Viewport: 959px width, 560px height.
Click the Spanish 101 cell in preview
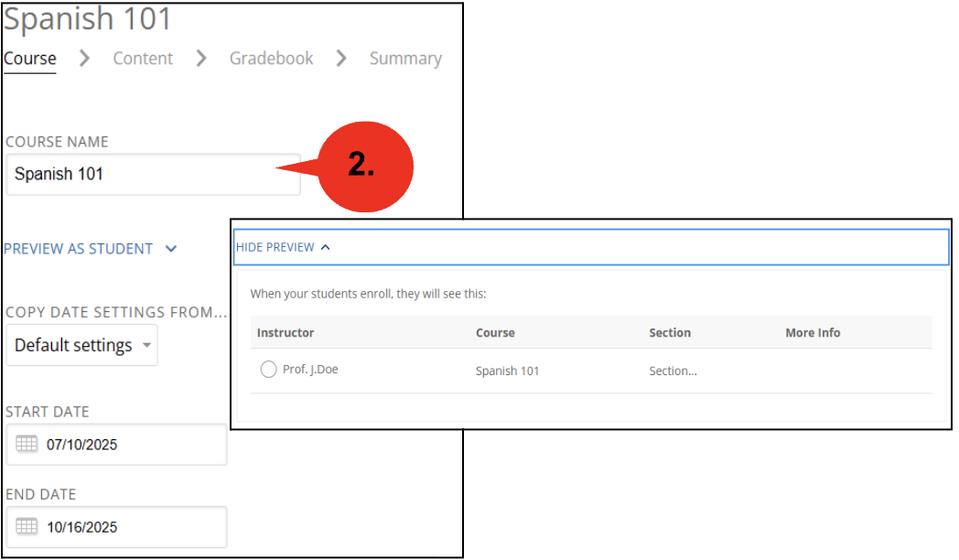tap(508, 372)
